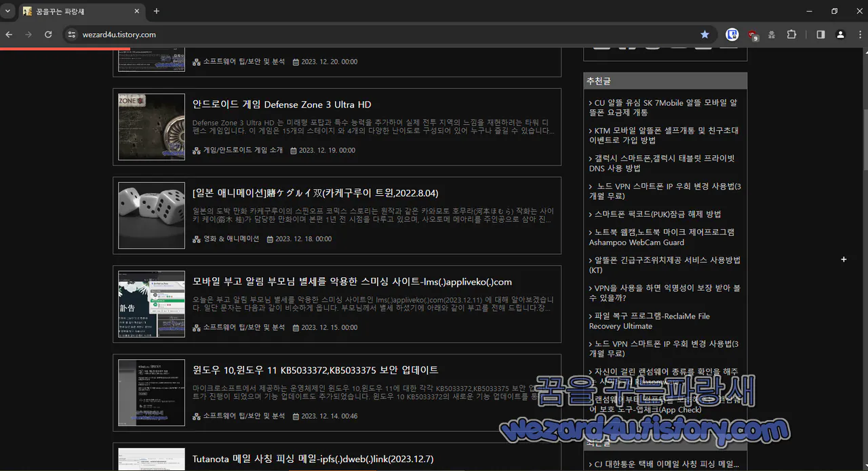The height and width of the screenshot is (471, 868).
Task: Open a new tab with the plus button
Action: (156, 11)
